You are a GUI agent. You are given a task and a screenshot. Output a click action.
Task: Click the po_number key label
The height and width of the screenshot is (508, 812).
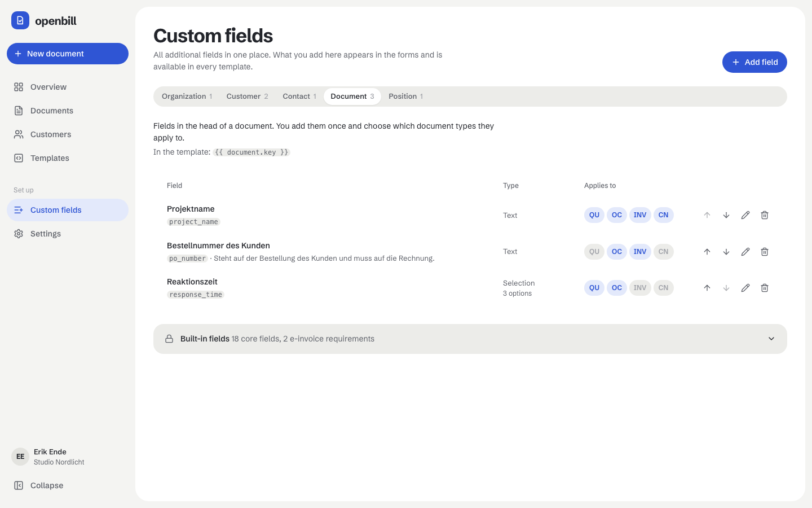[187, 259]
